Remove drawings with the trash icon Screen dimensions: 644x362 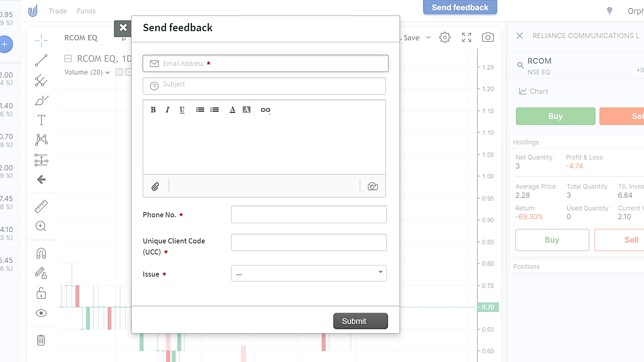41,340
